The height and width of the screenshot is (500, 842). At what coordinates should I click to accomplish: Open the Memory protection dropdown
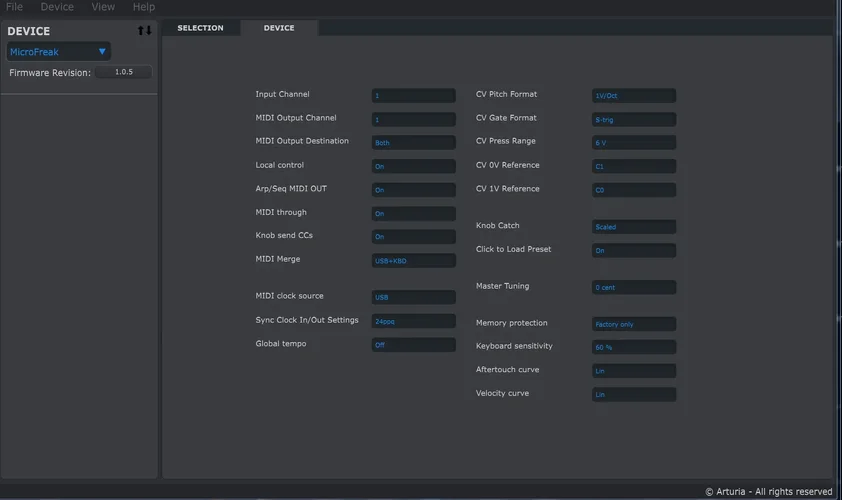[633, 324]
